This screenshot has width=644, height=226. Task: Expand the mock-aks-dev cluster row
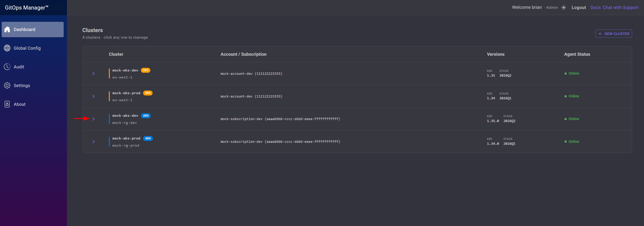(x=93, y=119)
